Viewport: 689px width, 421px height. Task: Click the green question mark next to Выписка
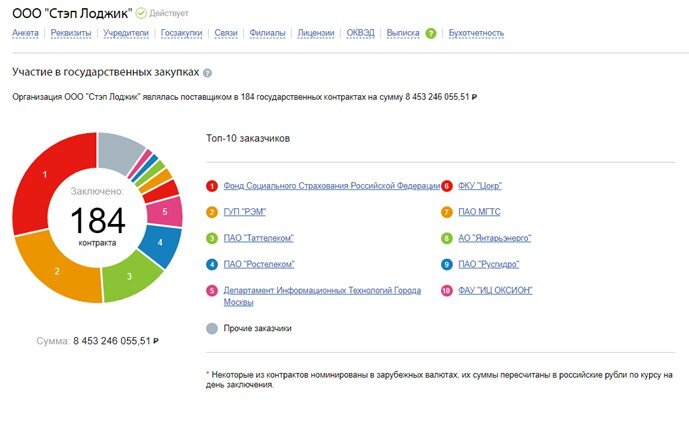(x=431, y=33)
